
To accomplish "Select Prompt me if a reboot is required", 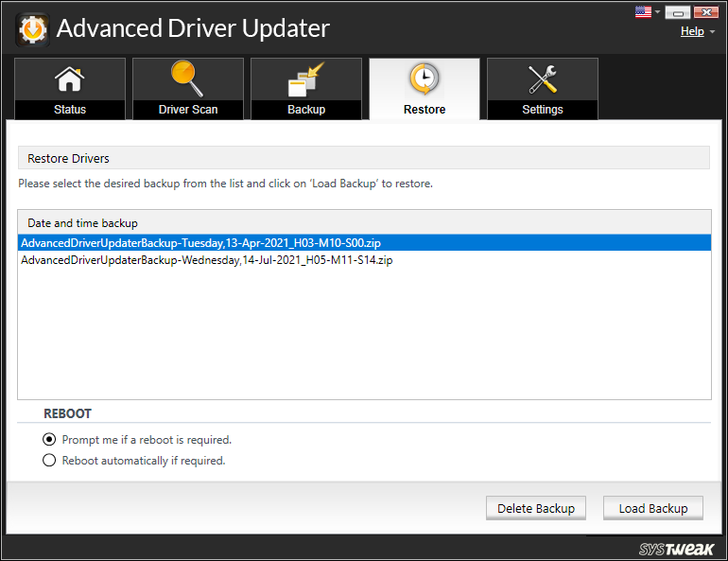I will pyautogui.click(x=49, y=439).
